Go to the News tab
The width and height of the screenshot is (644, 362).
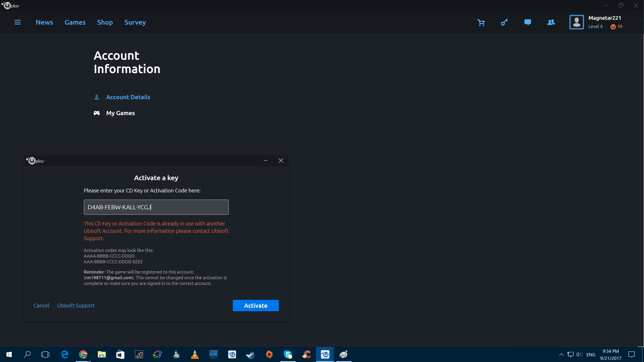[44, 22]
